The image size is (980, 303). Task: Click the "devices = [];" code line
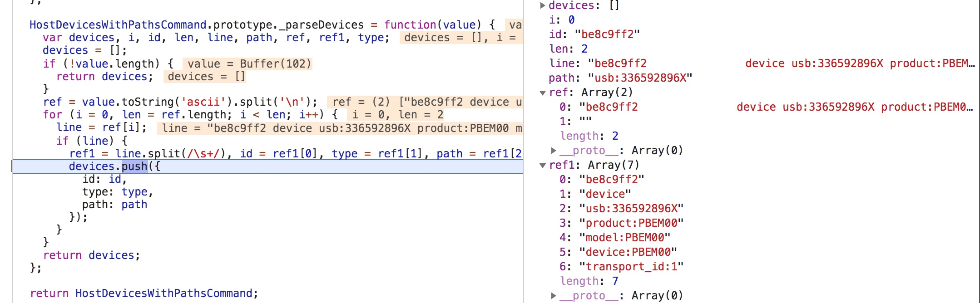tap(84, 50)
